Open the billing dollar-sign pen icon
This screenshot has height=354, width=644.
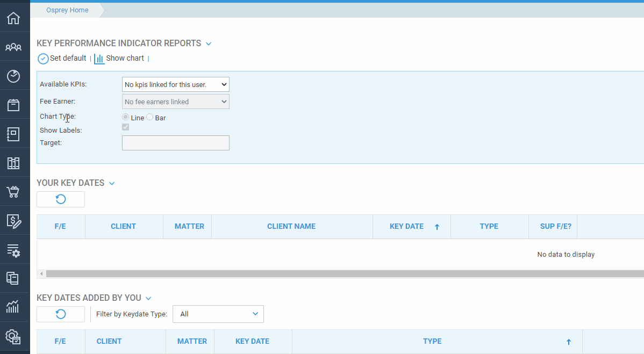coord(13,221)
